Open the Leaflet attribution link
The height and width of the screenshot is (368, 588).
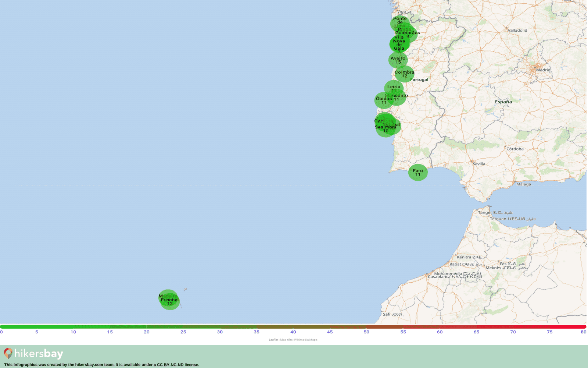(x=273, y=340)
